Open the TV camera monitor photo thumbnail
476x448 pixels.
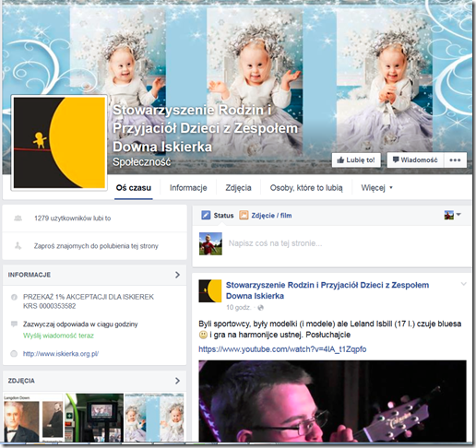tap(94, 418)
